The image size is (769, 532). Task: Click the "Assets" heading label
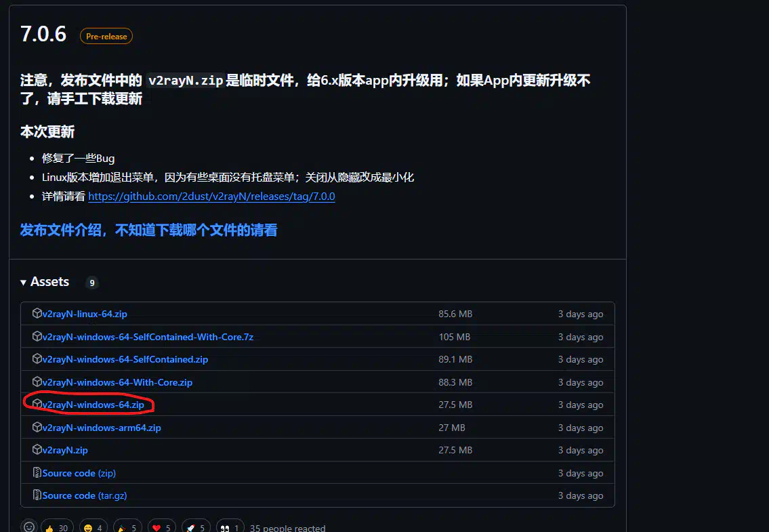coord(49,282)
